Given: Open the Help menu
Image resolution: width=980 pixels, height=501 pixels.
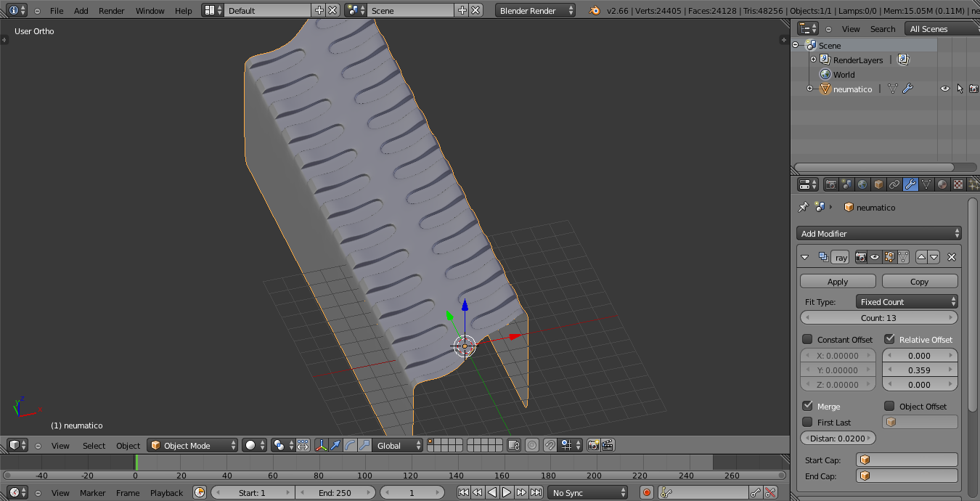Looking at the screenshot, I should 184,11.
